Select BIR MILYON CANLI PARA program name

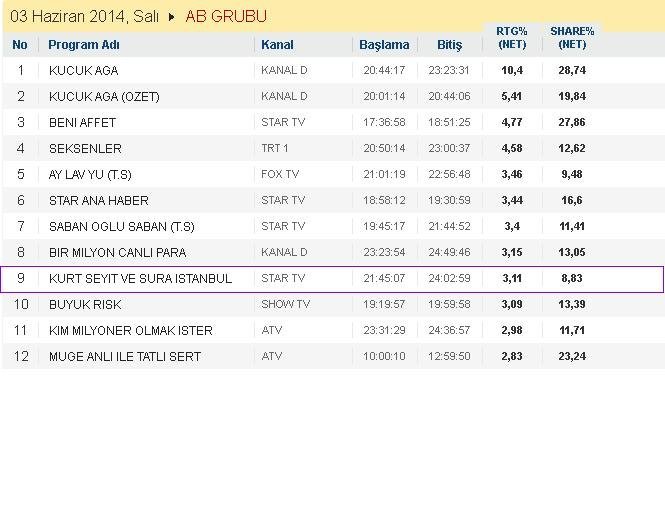pyautogui.click(x=117, y=252)
